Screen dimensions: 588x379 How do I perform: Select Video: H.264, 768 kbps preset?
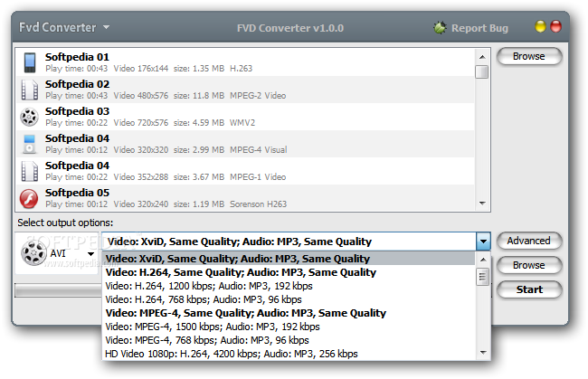coord(288,299)
